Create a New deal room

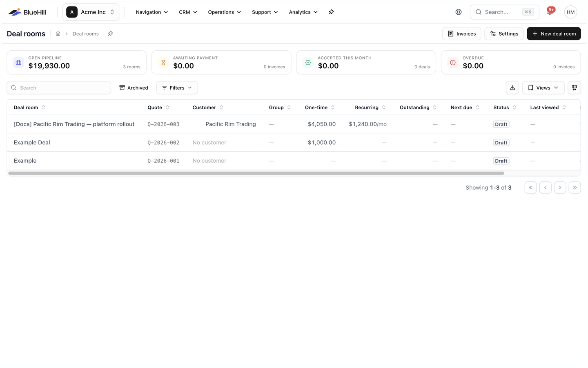[x=554, y=34]
